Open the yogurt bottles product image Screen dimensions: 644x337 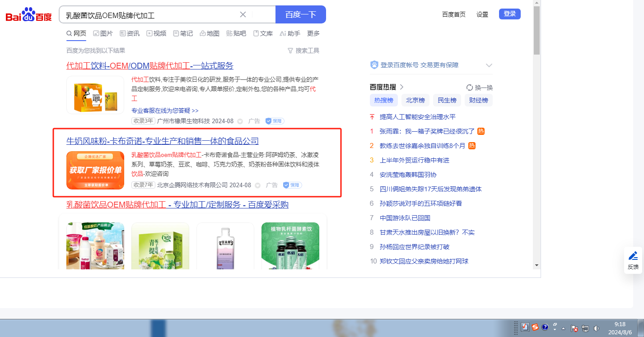click(x=95, y=246)
